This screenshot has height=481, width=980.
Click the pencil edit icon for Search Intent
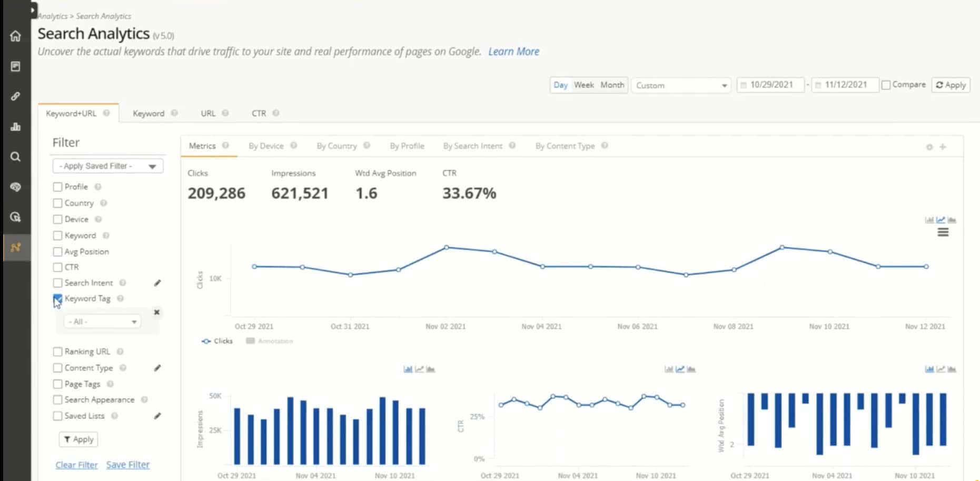point(157,283)
